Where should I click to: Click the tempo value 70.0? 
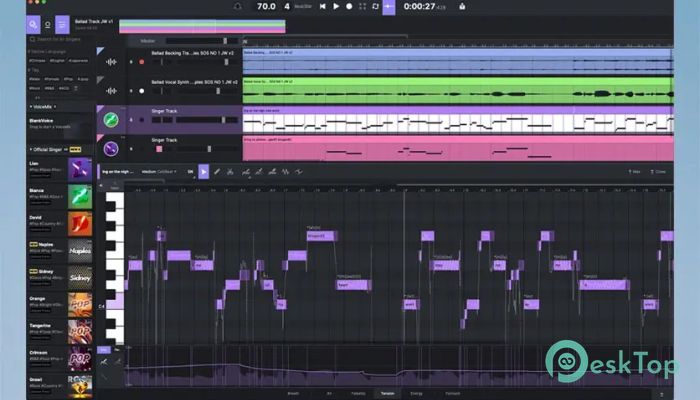tap(266, 6)
